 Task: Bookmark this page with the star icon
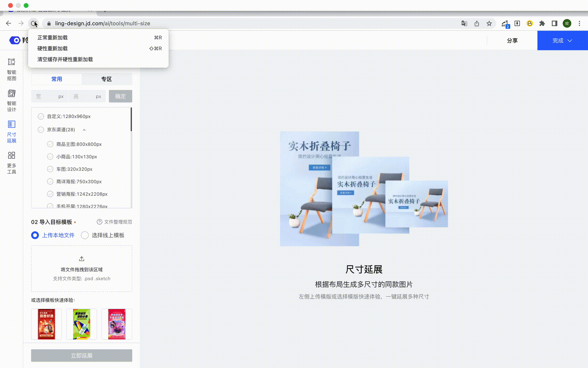tap(489, 23)
